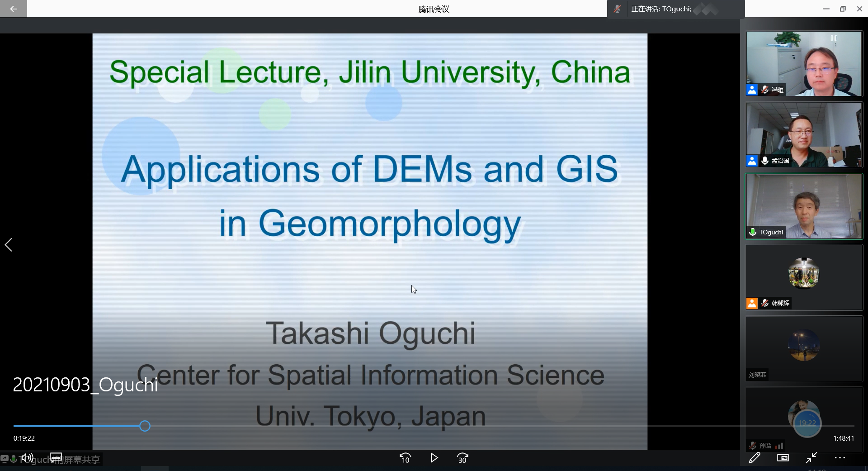
Task: Click the 刘晓菲 participant tile
Action: click(804, 348)
